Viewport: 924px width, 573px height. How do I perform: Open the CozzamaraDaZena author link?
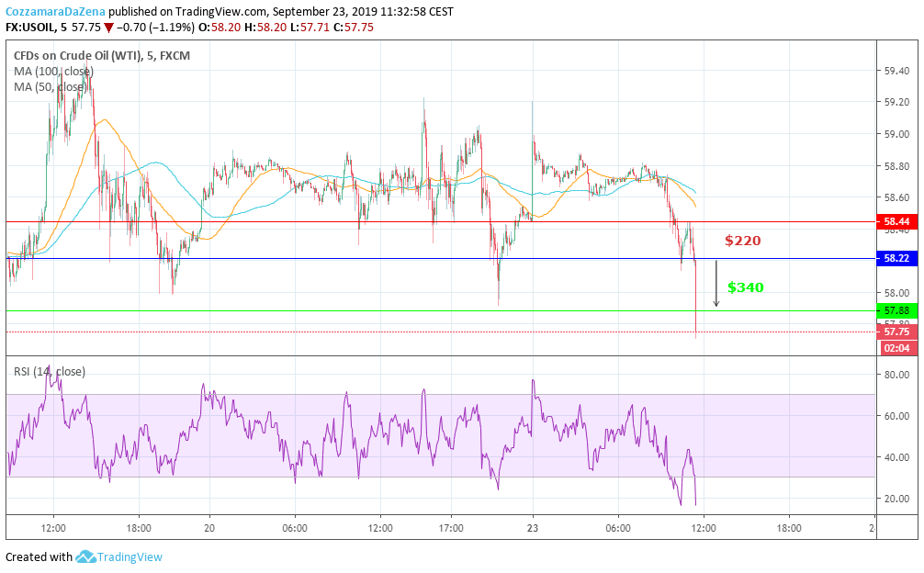click(x=55, y=11)
